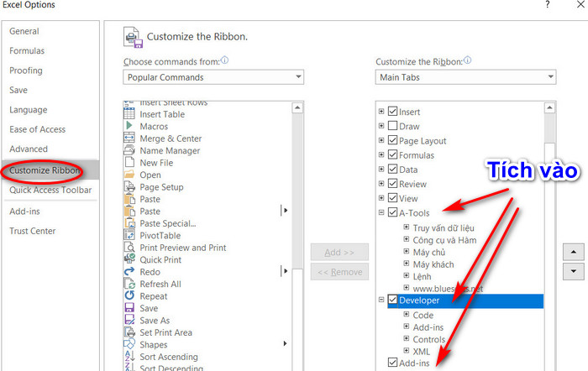
Task: Click the Name Manager icon
Action: tap(129, 150)
